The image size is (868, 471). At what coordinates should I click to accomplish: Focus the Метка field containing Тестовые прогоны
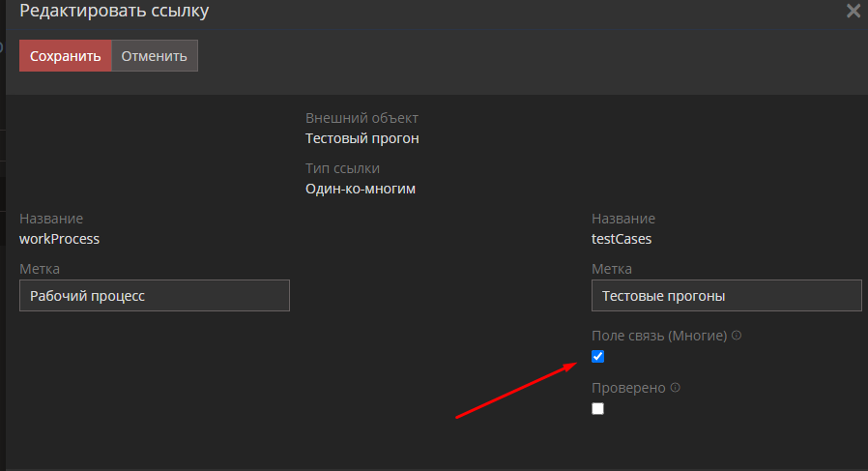[726, 296]
